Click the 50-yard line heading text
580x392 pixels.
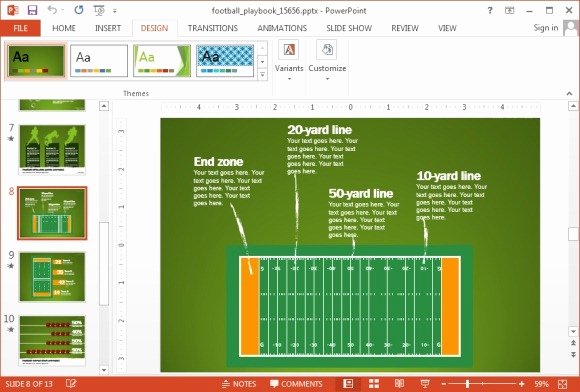pos(361,193)
